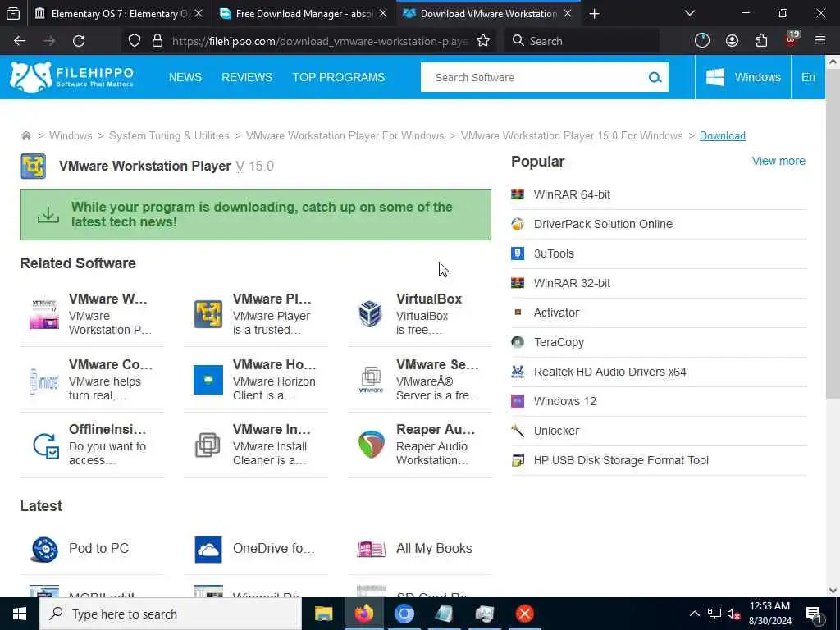
Task: Click the breadcrumb home icon
Action: click(25, 135)
